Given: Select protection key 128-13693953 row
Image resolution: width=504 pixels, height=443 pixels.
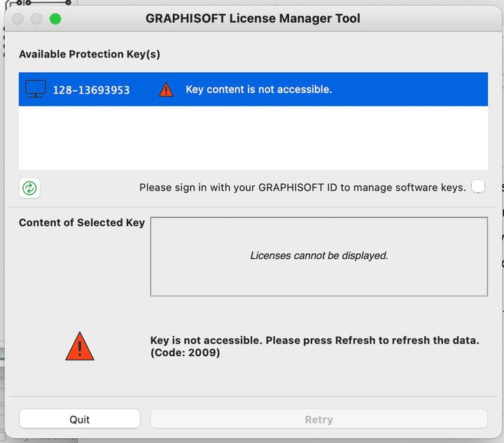Looking at the screenshot, I should pos(253,90).
